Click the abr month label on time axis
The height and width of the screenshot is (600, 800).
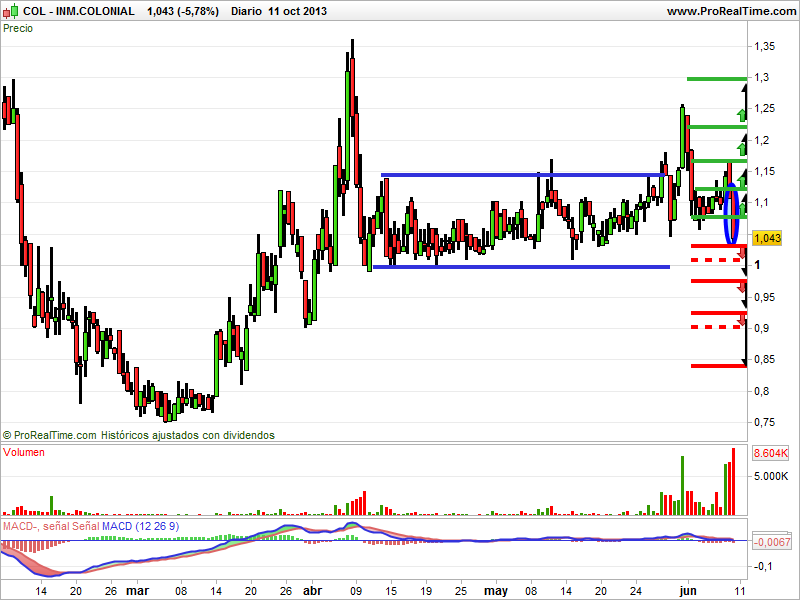click(313, 591)
